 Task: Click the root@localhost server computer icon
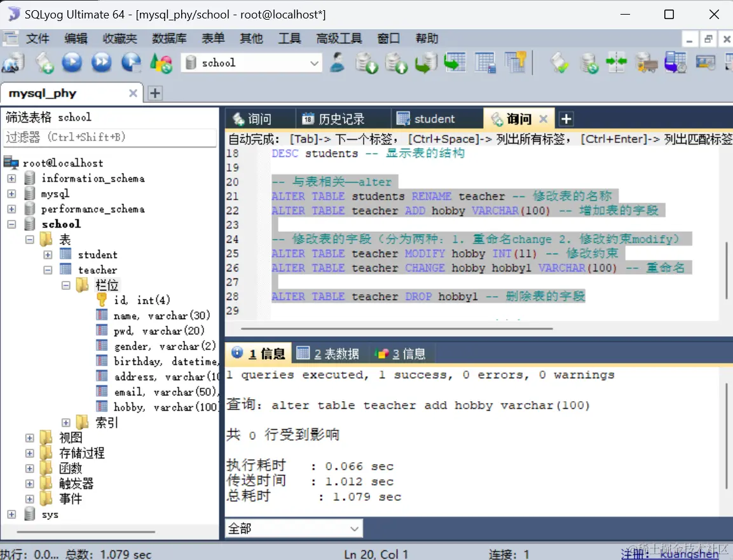point(11,163)
